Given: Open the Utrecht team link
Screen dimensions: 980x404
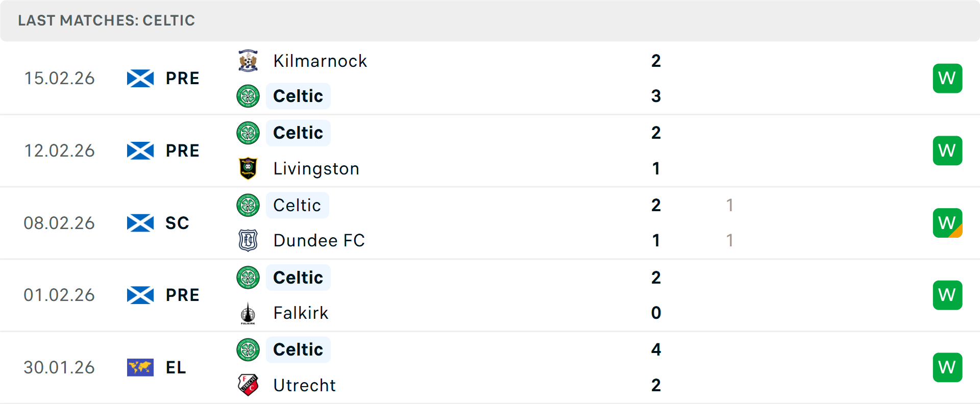Looking at the screenshot, I should 304,385.
